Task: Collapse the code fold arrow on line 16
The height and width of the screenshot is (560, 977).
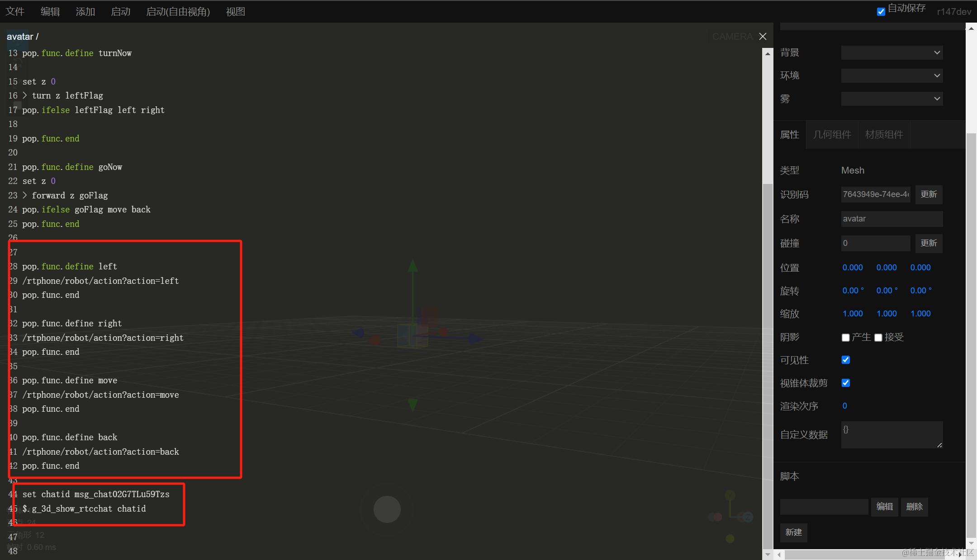Action: 25,95
